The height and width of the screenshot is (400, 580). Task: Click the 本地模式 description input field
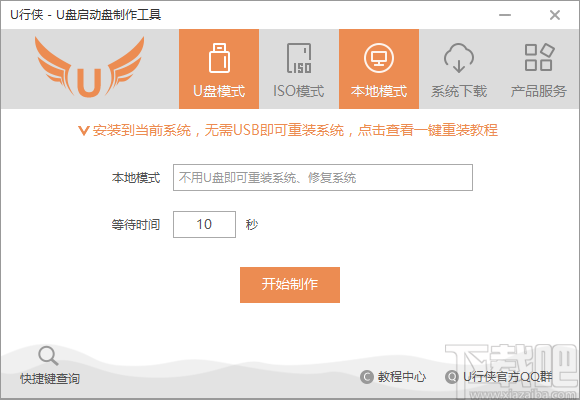[323, 178]
